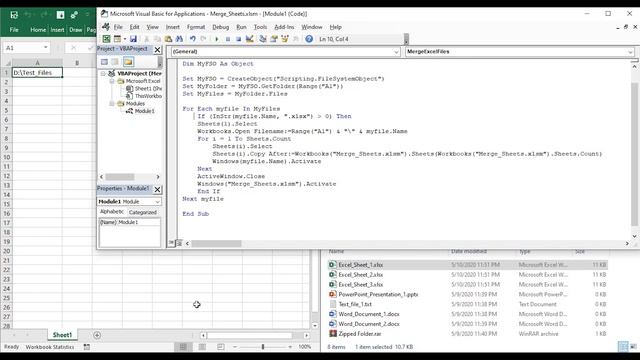Open the Tools menu
The width and height of the screenshot is (640, 360).
point(260,27)
